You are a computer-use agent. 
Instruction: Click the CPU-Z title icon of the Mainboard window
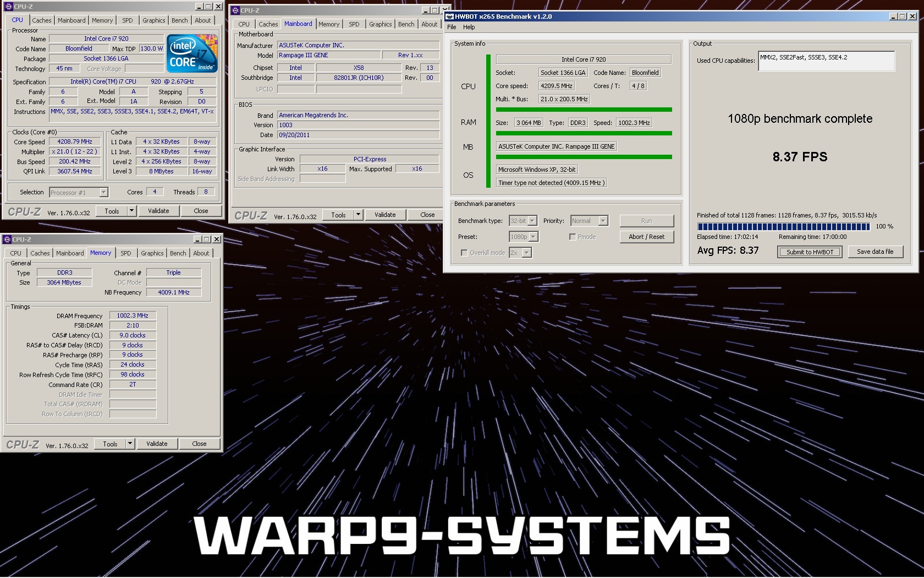235,10
